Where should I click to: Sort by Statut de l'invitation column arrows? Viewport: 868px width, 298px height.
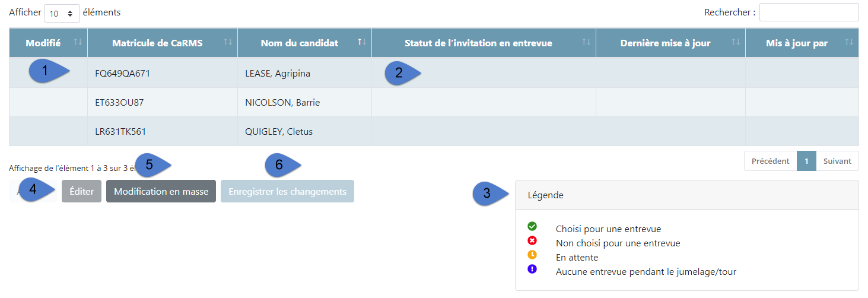(586, 42)
